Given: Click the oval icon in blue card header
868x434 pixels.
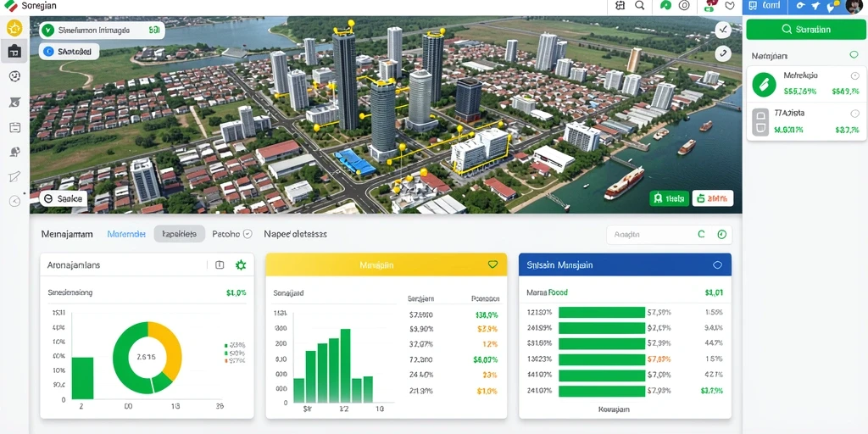Looking at the screenshot, I should (x=717, y=265).
